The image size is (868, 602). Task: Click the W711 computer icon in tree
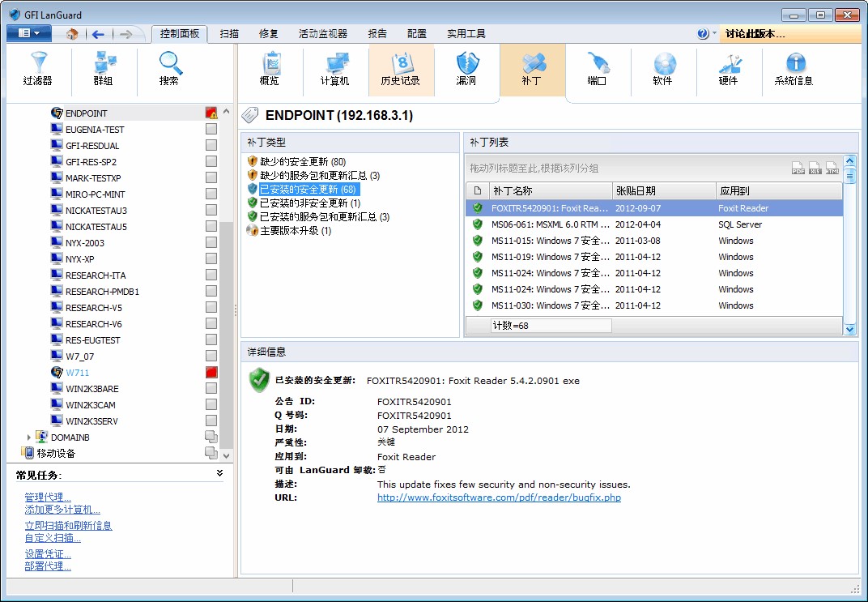(57, 372)
